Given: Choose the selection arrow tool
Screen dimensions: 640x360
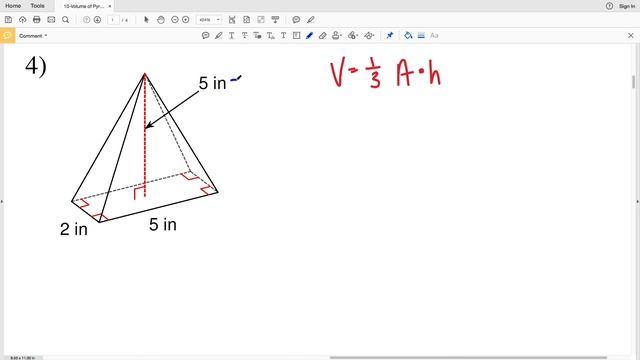Looking at the screenshot, I should coord(147,20).
